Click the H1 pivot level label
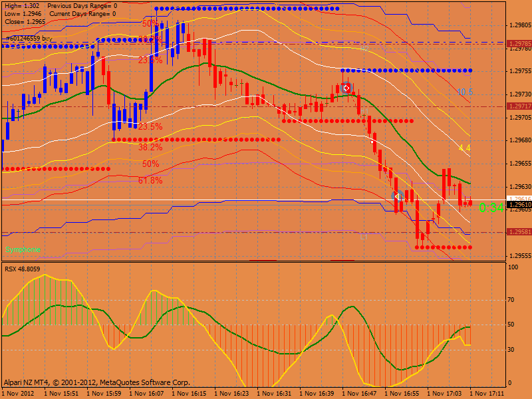This screenshot has width=532, height=399. (364, 112)
